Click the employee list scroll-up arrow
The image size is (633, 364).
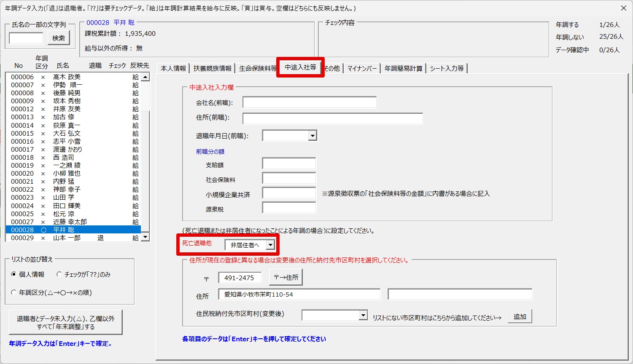145,77
